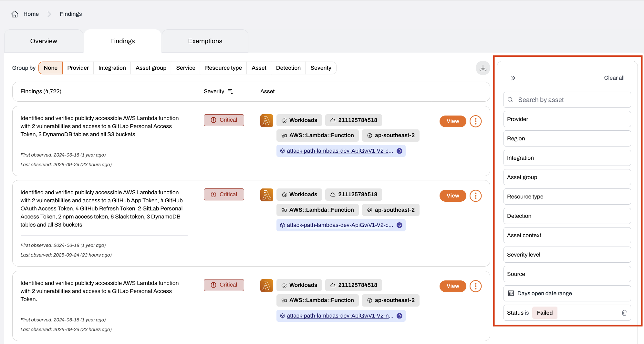Open the Region filter dropdown
Screen dimensions: 644x344
point(567,138)
